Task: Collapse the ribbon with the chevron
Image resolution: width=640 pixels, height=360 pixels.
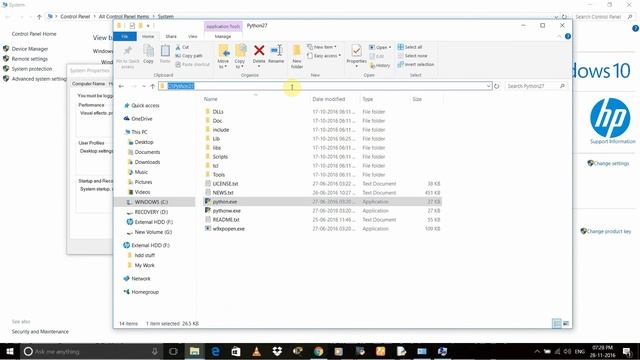Action: [x=559, y=36]
